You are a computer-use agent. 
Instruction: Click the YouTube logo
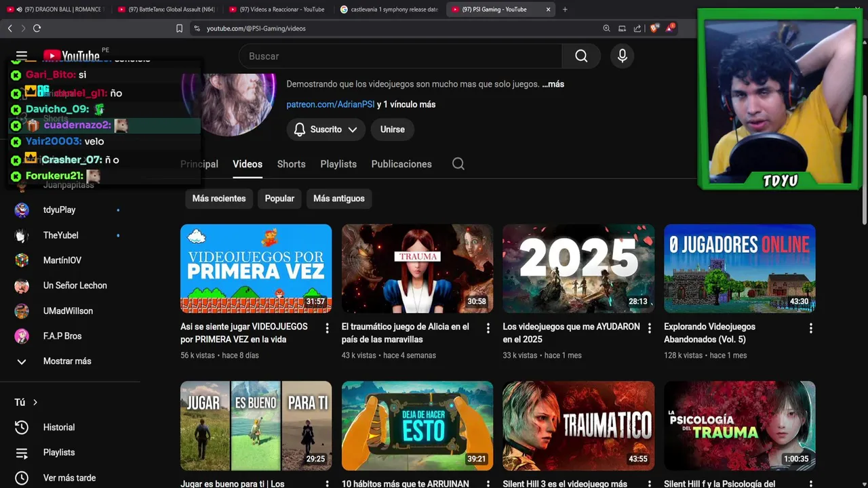click(71, 56)
